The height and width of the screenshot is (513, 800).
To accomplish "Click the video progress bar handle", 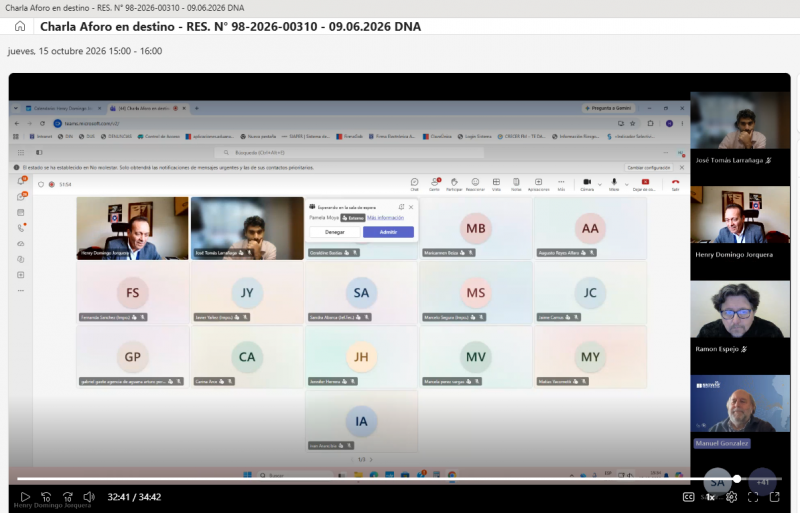I will pyautogui.click(x=737, y=479).
